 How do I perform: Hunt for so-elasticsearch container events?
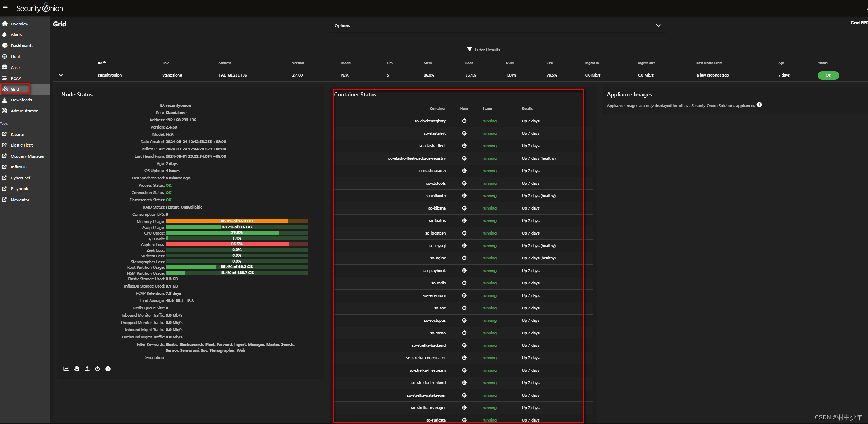(x=464, y=171)
